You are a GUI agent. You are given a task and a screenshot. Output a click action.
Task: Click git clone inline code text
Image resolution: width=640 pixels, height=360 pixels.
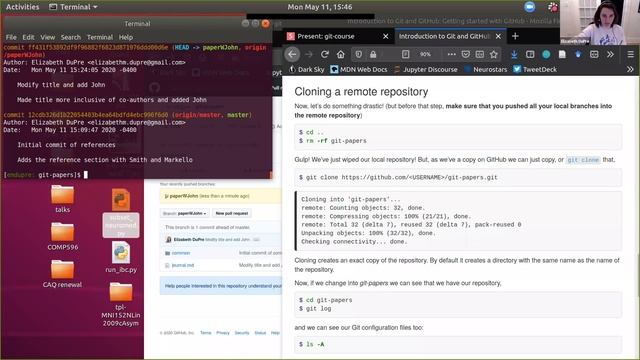583,160
